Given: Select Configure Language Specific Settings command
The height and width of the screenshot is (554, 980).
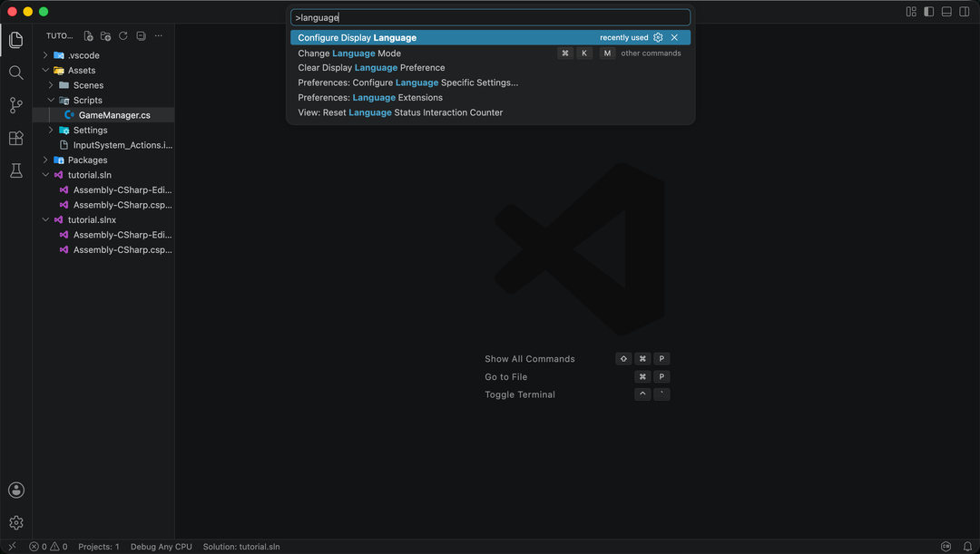Looking at the screenshot, I should pyautogui.click(x=491, y=83).
